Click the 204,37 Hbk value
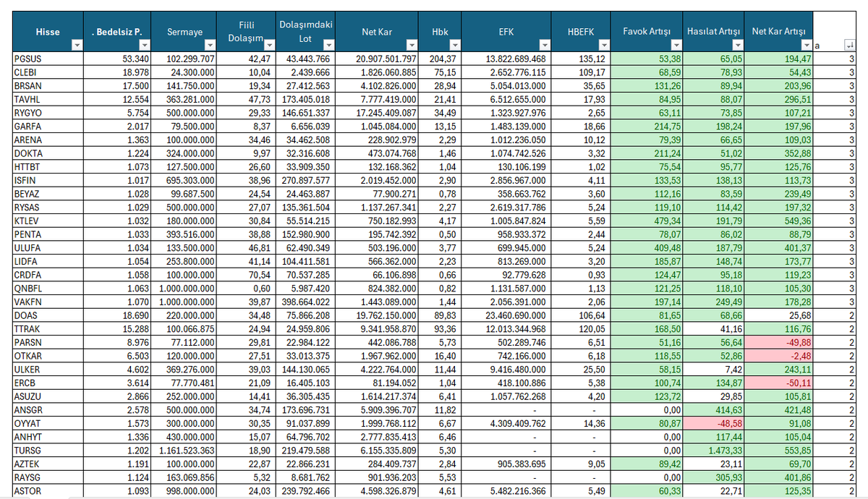The height and width of the screenshot is (499, 868). 440,58
